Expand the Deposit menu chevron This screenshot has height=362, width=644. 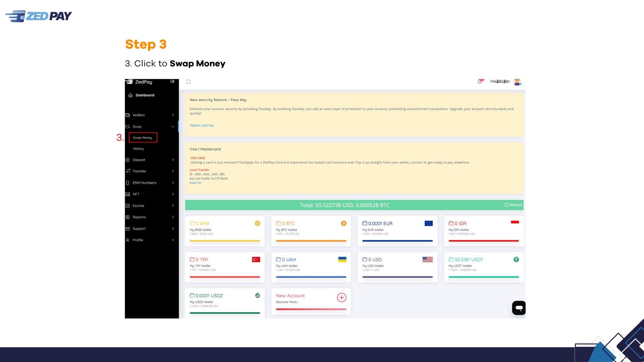tap(173, 160)
